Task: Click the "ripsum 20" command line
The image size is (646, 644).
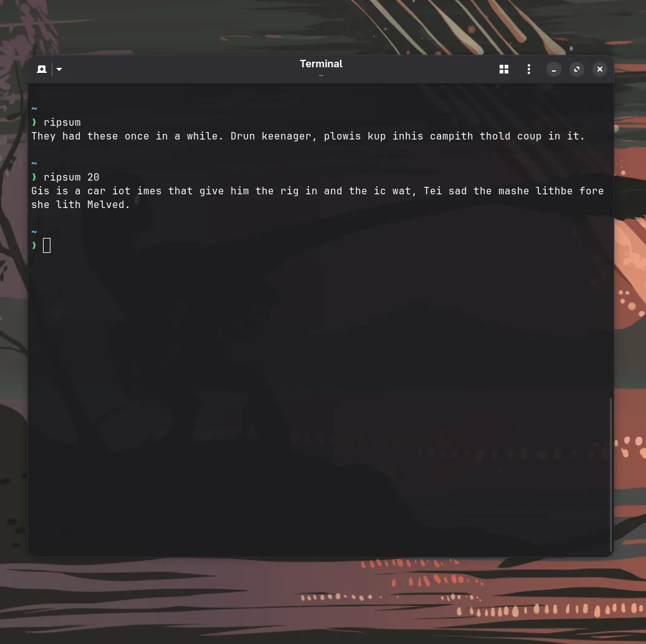Action: point(71,177)
